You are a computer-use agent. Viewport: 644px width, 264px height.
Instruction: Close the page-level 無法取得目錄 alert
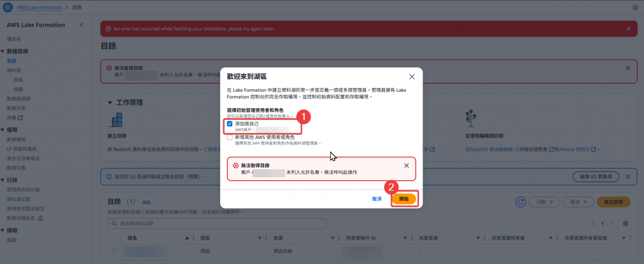coord(628,68)
